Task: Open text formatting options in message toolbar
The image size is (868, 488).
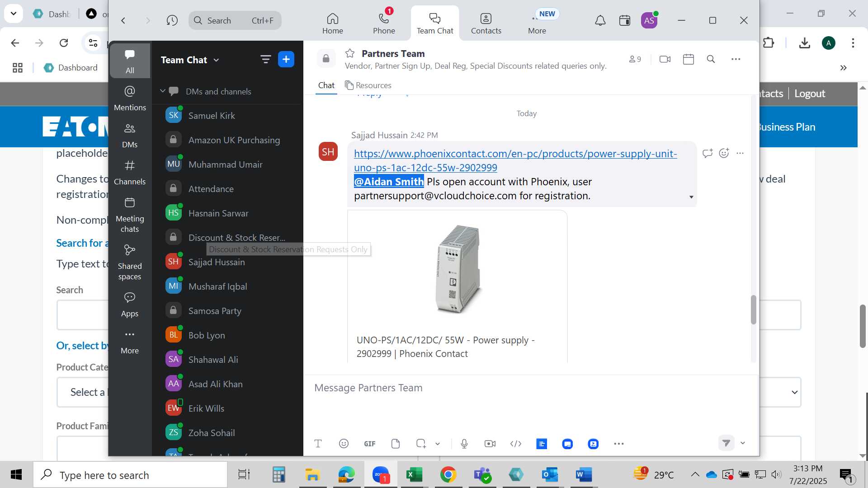Action: click(318, 444)
